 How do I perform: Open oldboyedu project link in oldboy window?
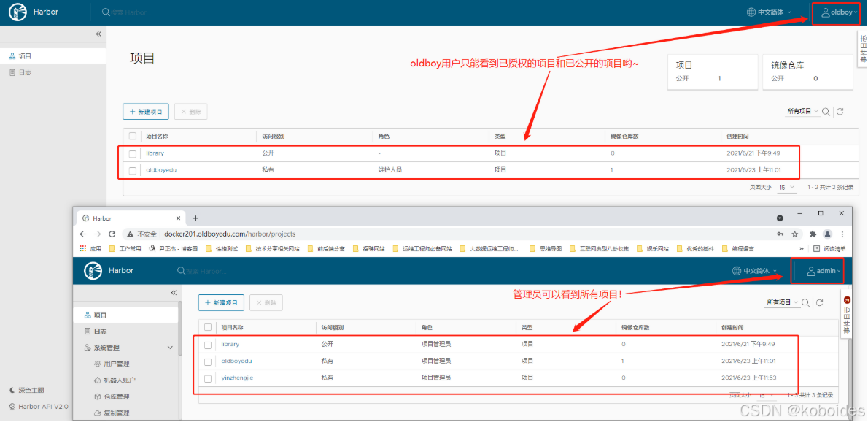161,170
